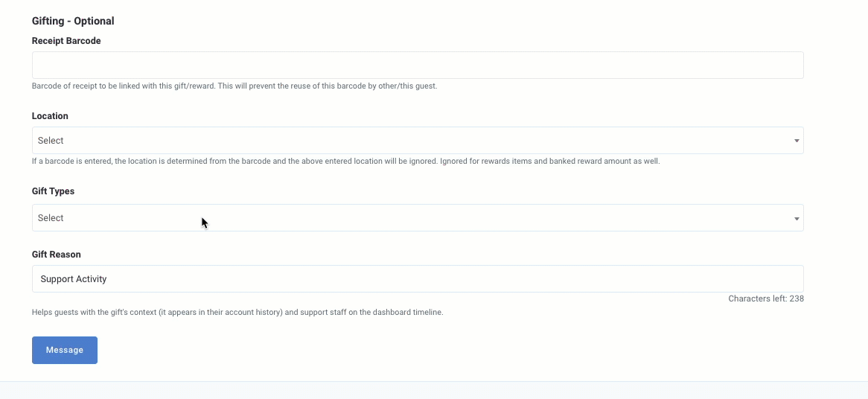The image size is (868, 399).
Task: Click the gift context help text
Action: tap(237, 312)
